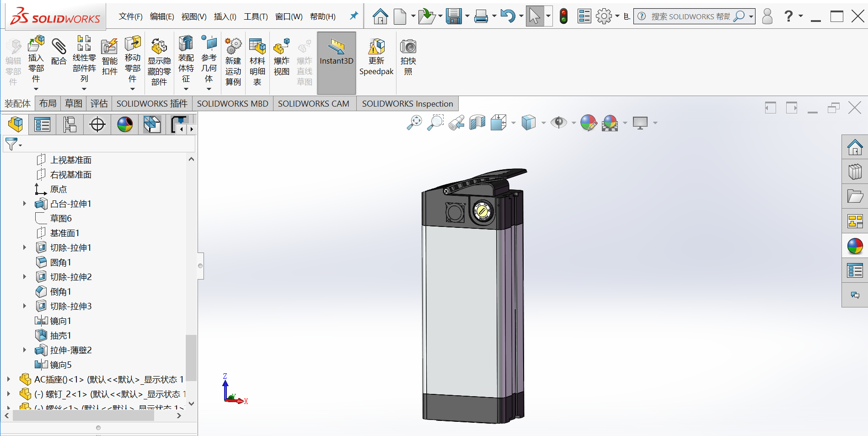The width and height of the screenshot is (868, 436).
Task: Click Apply Scene icon in viewport toolbar
Action: (x=610, y=123)
